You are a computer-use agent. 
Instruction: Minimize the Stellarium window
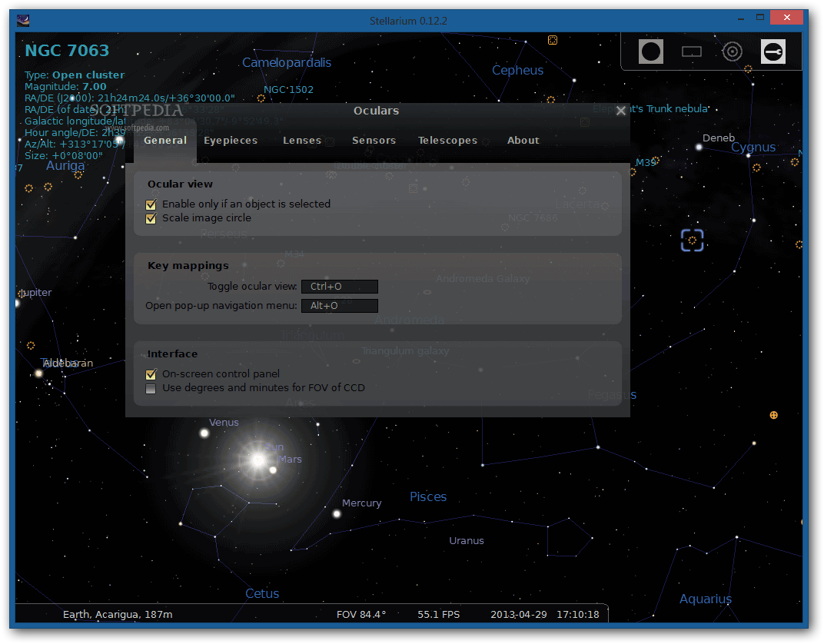pyautogui.click(x=740, y=18)
